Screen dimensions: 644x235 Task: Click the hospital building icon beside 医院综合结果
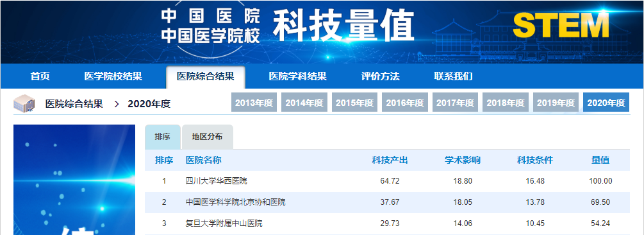pos(24,103)
